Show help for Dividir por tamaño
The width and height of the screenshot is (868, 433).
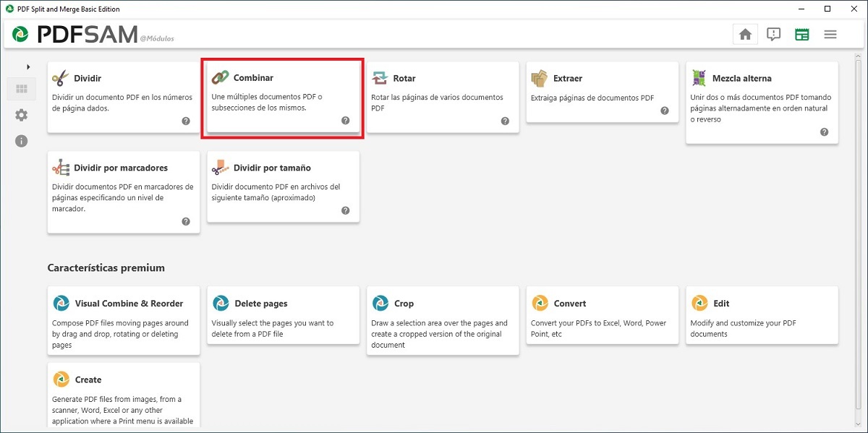coord(345,211)
